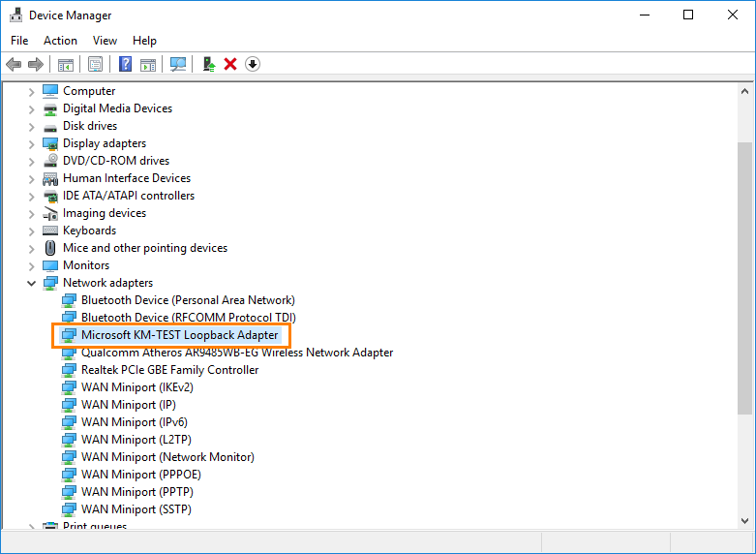Expand the Digital Media Devices node

click(x=31, y=109)
